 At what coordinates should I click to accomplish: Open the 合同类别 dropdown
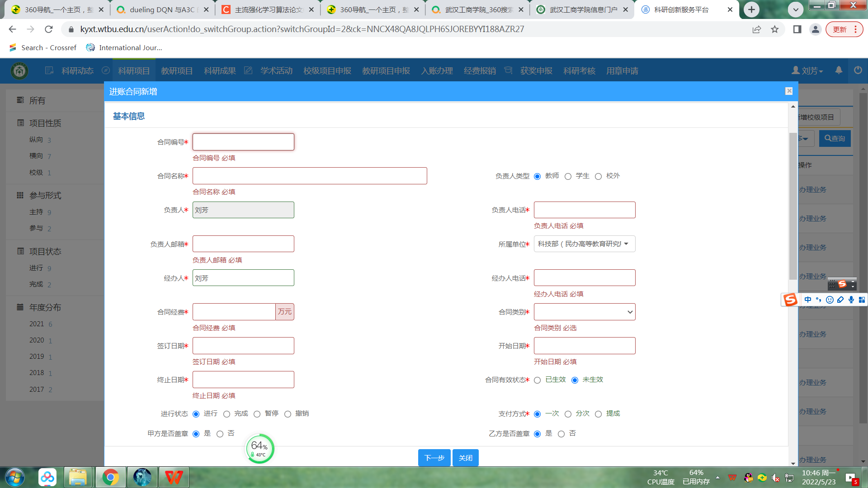click(x=584, y=312)
